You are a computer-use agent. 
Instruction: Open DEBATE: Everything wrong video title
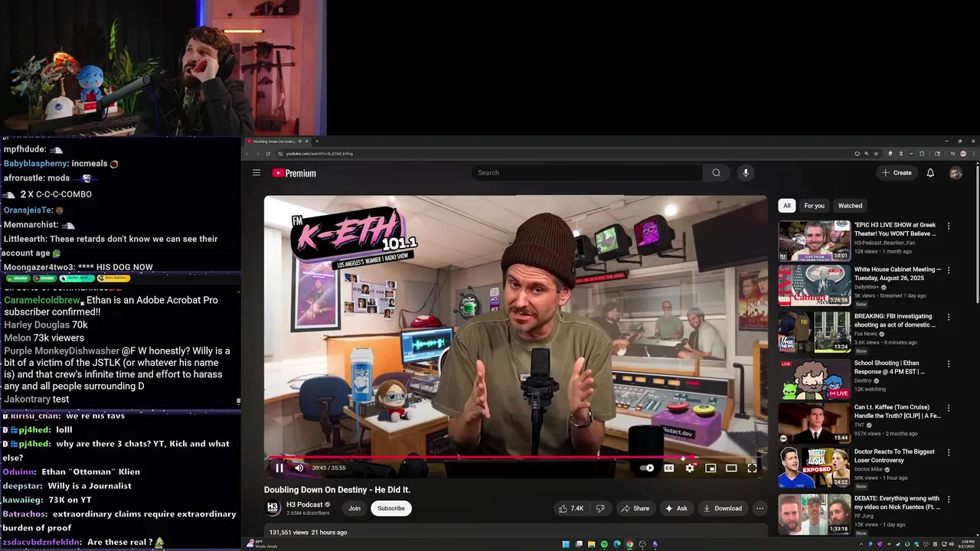coord(897,503)
